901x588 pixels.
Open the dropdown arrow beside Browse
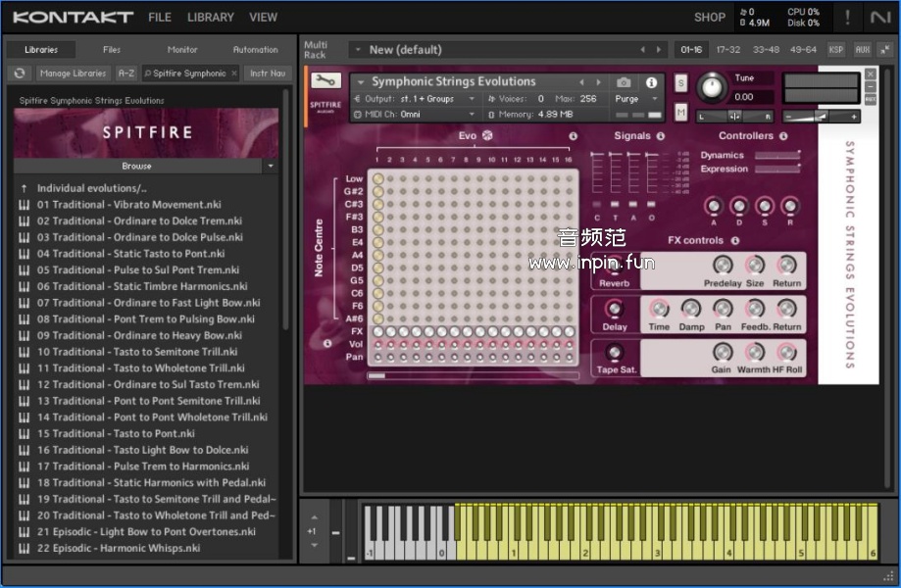(270, 167)
